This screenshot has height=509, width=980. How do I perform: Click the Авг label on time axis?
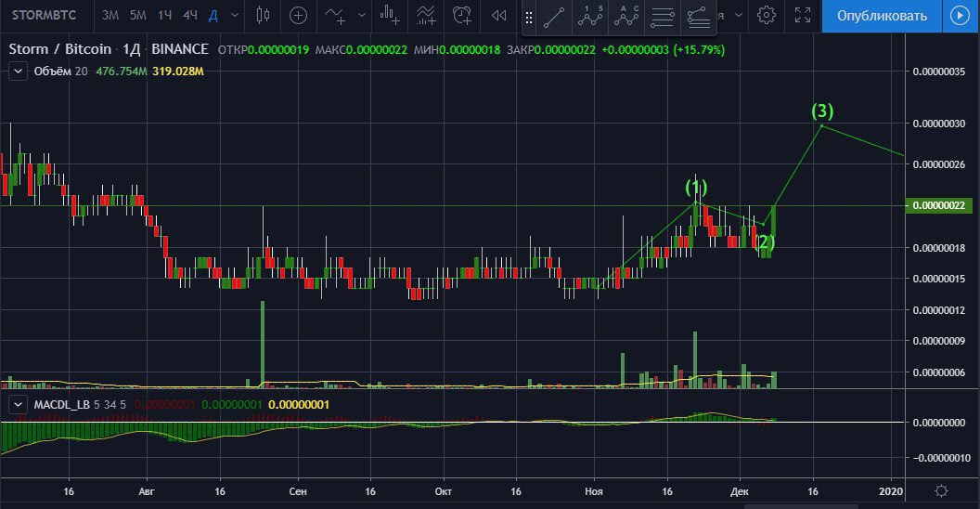[147, 491]
